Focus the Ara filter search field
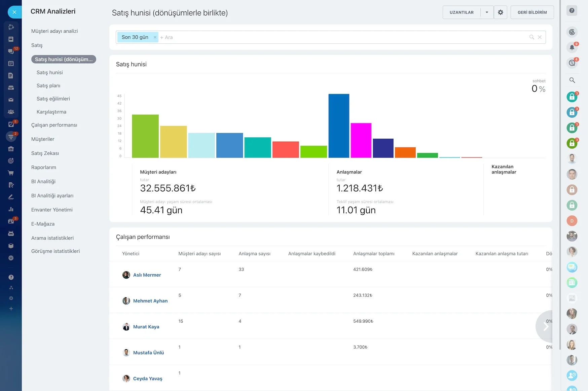 pyautogui.click(x=343, y=37)
